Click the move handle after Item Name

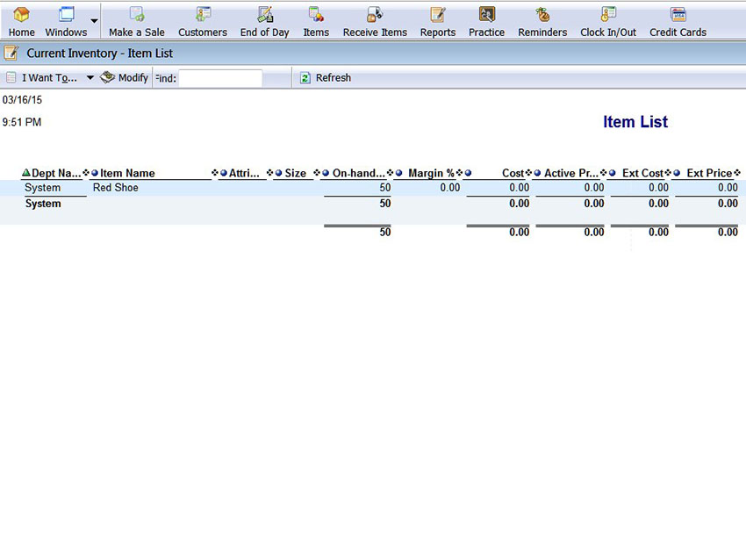click(215, 173)
